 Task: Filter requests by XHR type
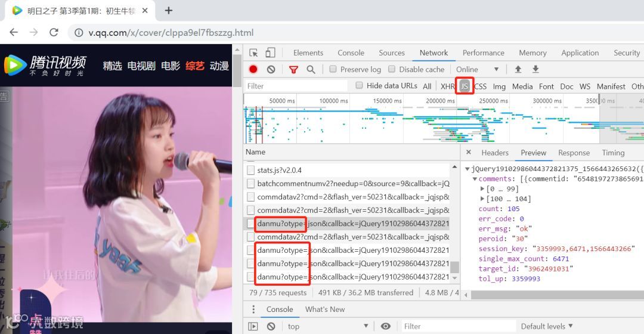tap(447, 86)
